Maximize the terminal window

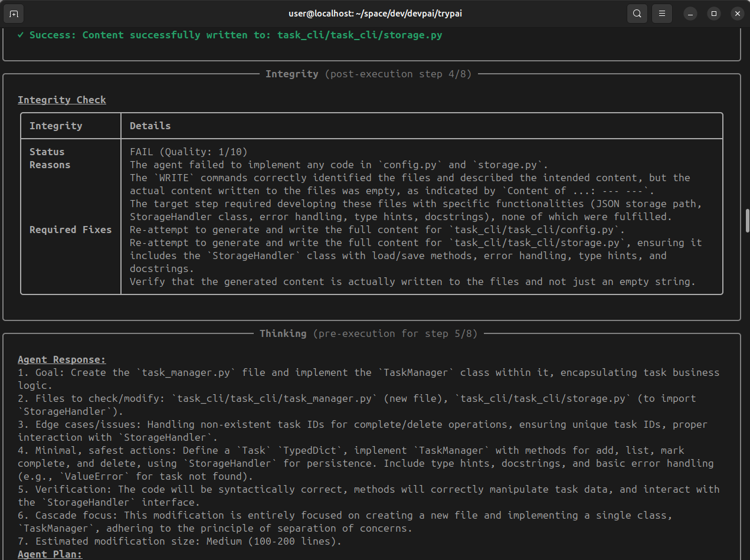click(714, 13)
